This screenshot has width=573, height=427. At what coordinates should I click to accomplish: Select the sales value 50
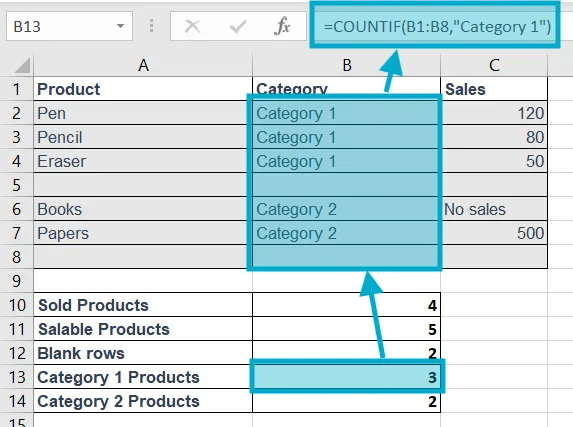point(494,161)
